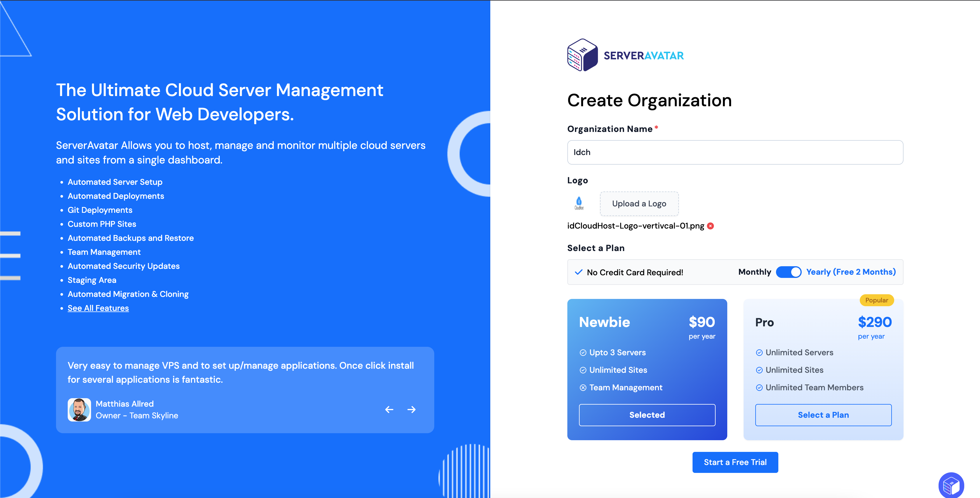This screenshot has width=980, height=498.
Task: Click the $290 price on the Pro plan
Action: point(875,322)
